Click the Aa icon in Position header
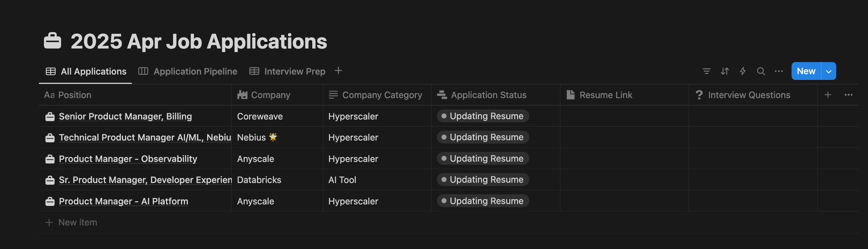 tap(49, 95)
